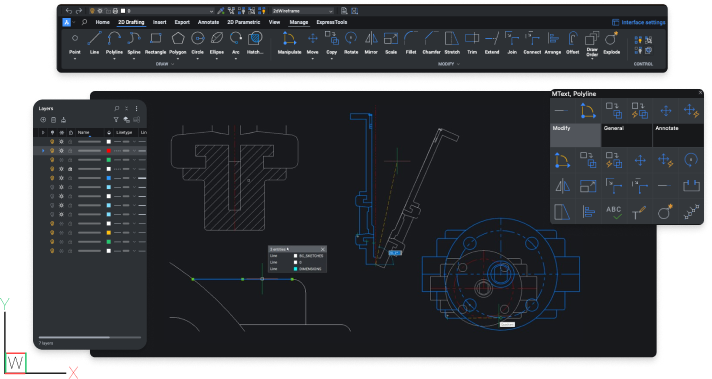Click the orange layer color swatch

pos(109,232)
